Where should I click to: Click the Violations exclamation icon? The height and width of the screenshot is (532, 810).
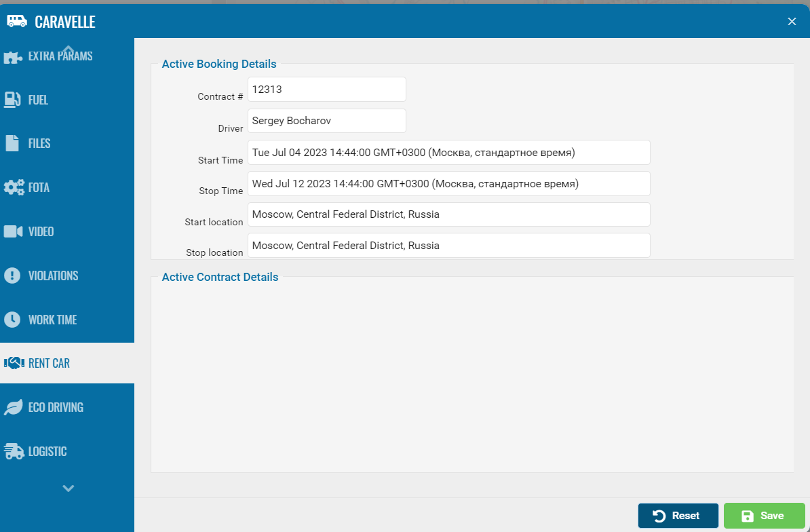[12, 275]
